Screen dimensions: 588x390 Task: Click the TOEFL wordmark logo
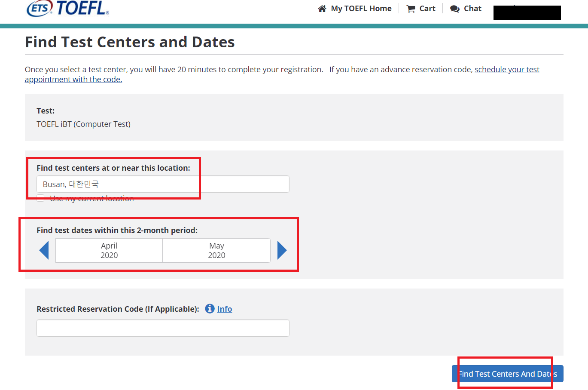pos(82,8)
